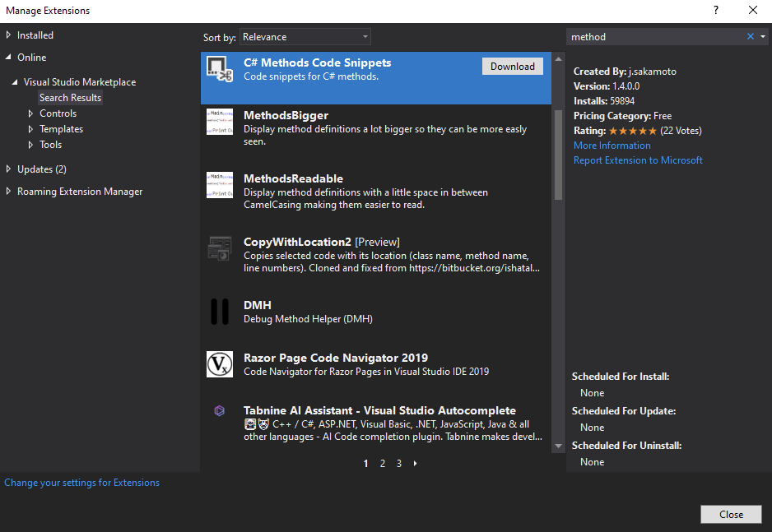
Task: Open the More Information link
Action: click(612, 146)
